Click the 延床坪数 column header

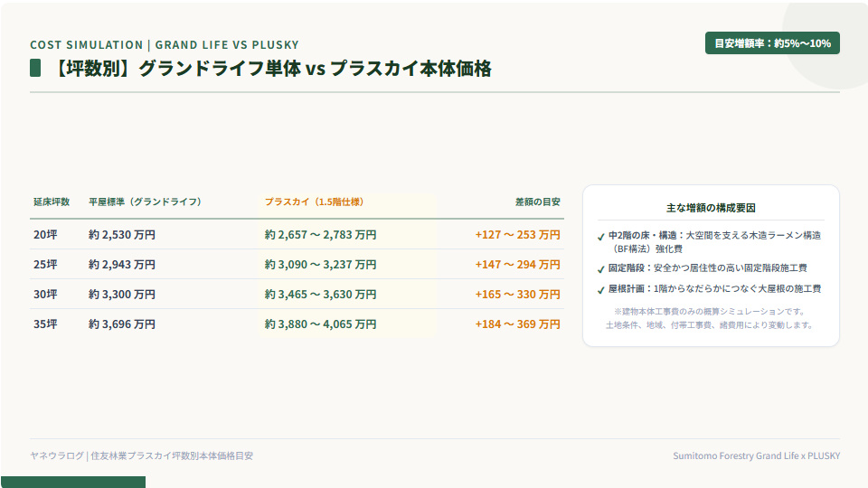pyautogui.click(x=52, y=202)
